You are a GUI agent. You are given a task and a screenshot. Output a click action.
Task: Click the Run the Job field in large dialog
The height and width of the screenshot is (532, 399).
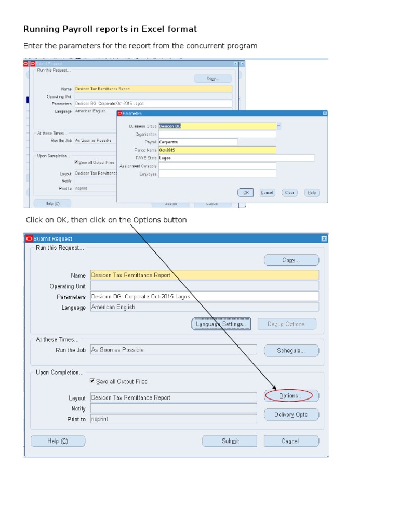[x=174, y=350]
